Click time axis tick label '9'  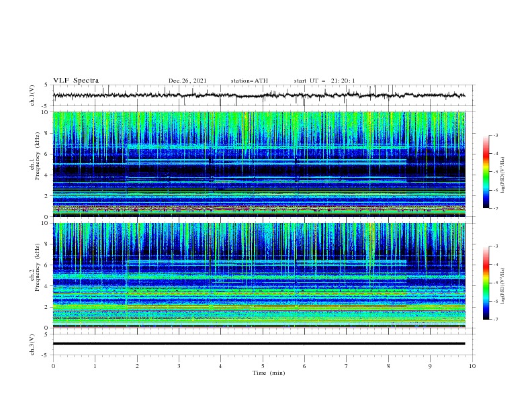coord(430,366)
